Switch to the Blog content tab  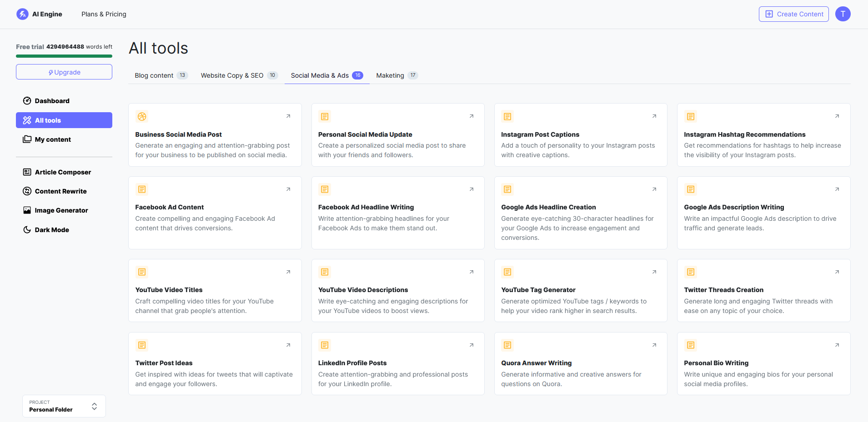tap(161, 75)
